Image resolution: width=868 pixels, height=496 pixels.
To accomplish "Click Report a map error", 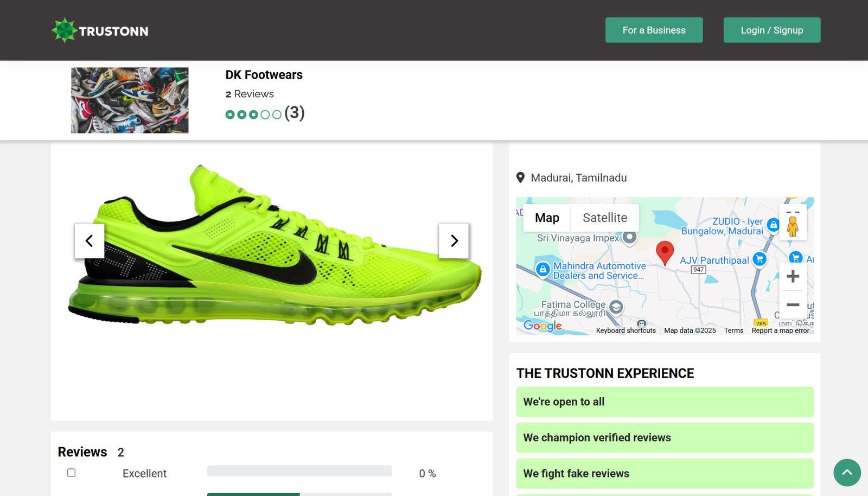I will coord(780,330).
